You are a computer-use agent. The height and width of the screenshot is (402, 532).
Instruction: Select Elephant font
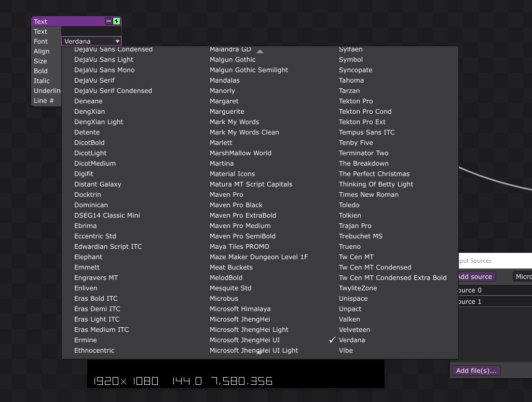(x=88, y=257)
